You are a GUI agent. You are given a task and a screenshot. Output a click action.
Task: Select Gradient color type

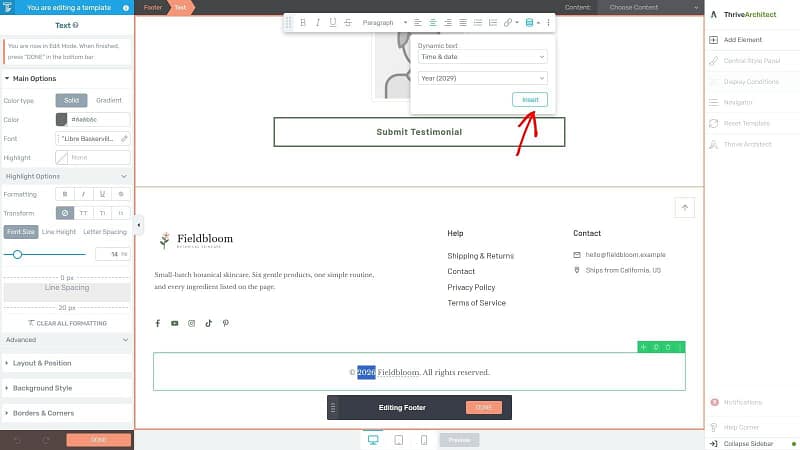(109, 101)
